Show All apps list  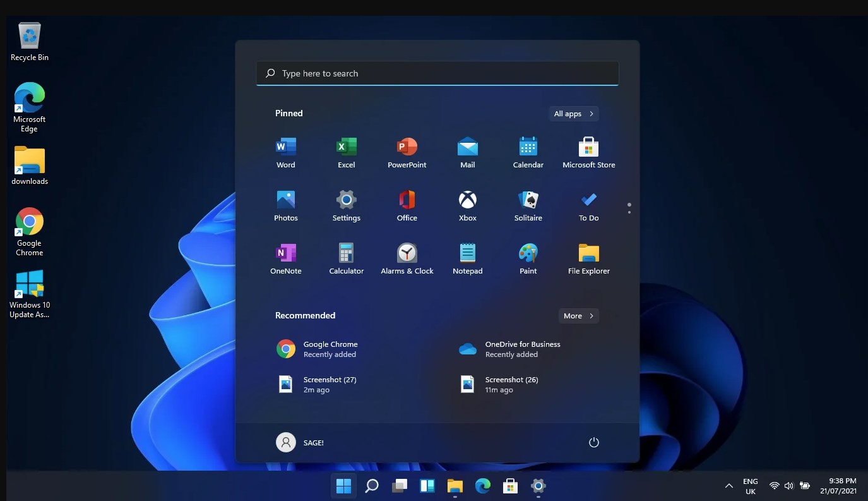574,114
